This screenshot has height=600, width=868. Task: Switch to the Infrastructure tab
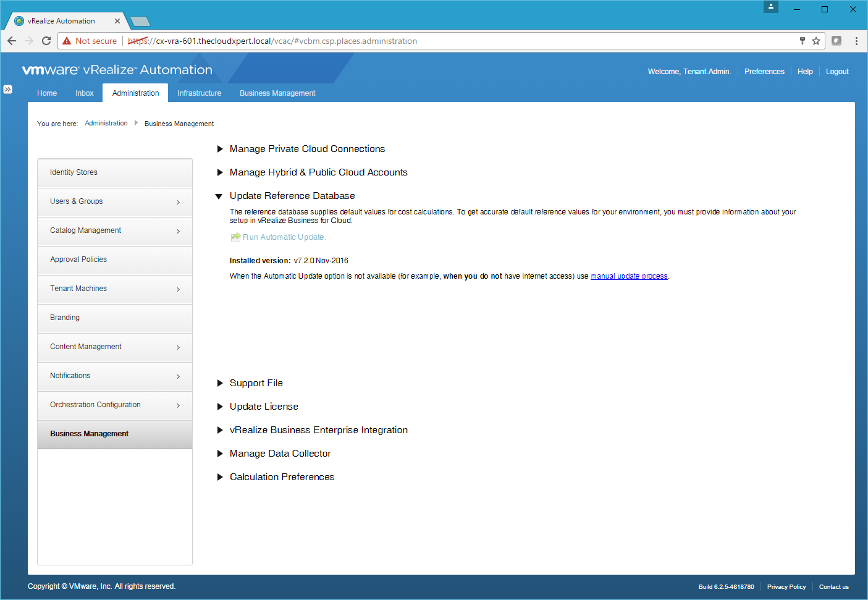(199, 93)
